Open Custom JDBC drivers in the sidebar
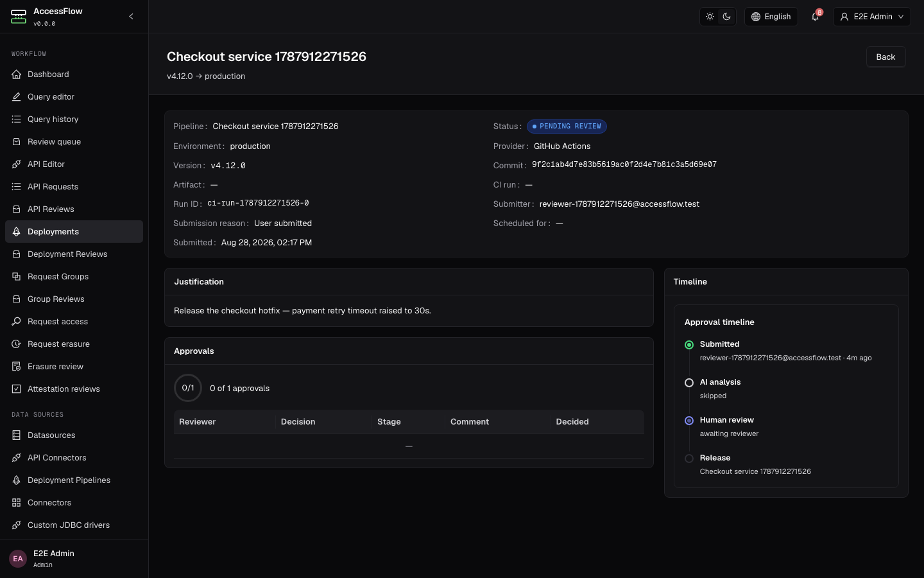Viewport: 924px width, 578px height. 74,525
